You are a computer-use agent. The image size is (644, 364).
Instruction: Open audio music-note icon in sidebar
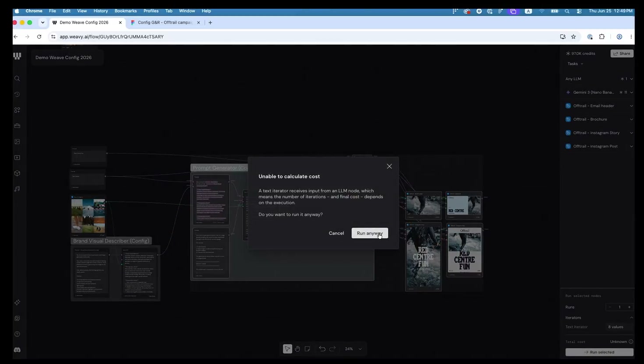pyautogui.click(x=17, y=189)
